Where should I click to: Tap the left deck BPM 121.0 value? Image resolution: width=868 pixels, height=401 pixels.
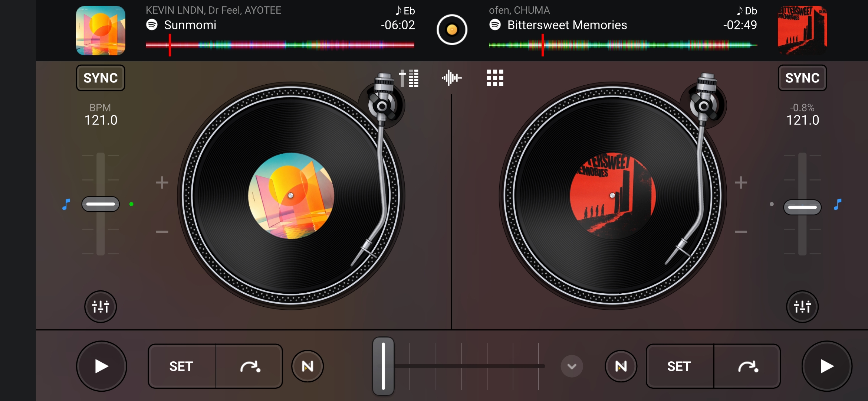coord(101,120)
